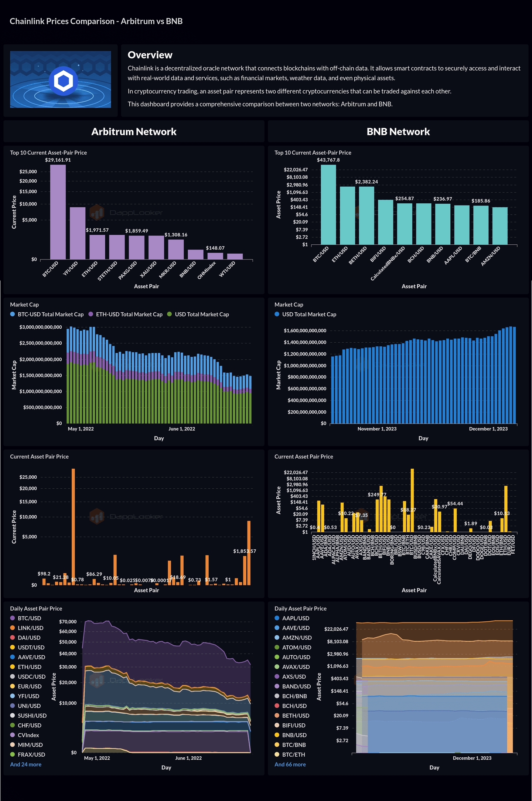This screenshot has height=801, width=532.
Task: Toggle the MIM/USD legend entry
Action: [x=27, y=745]
